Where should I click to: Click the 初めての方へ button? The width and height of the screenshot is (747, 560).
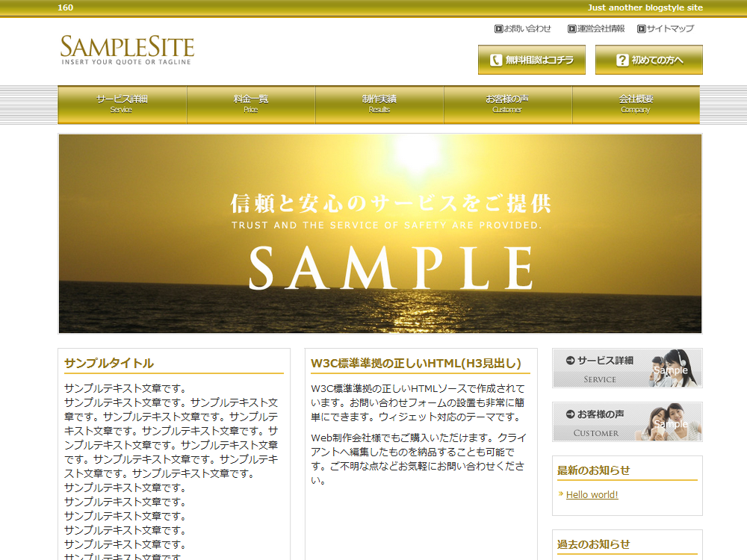(649, 60)
